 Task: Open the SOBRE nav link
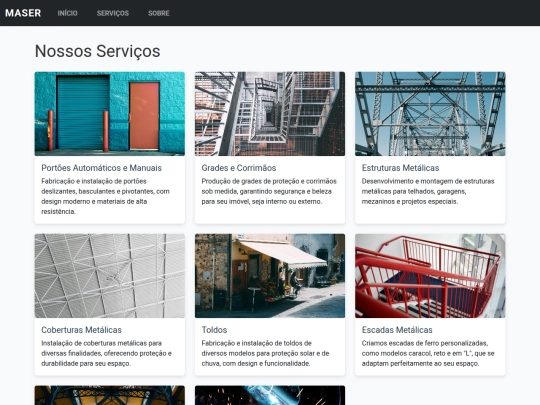coord(159,13)
